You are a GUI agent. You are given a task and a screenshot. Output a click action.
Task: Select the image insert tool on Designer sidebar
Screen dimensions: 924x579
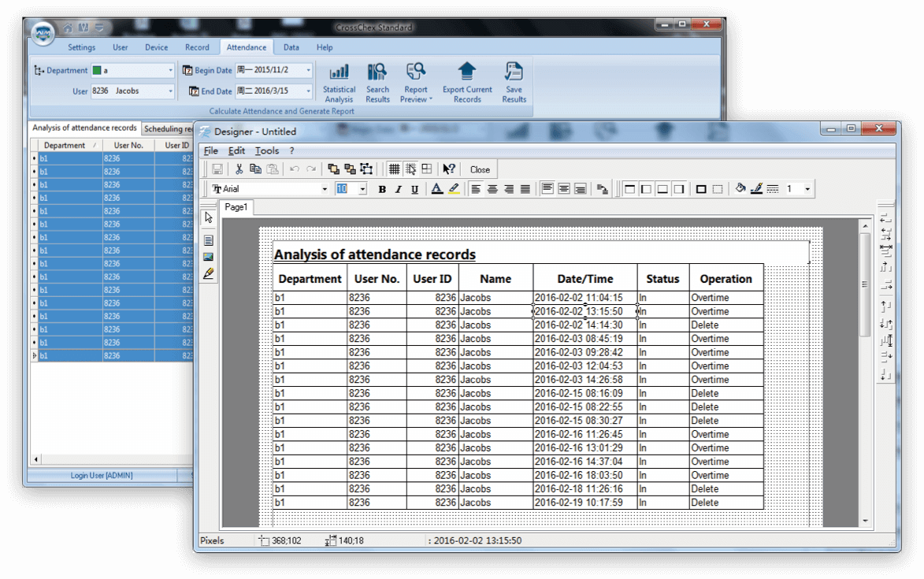pyautogui.click(x=208, y=255)
